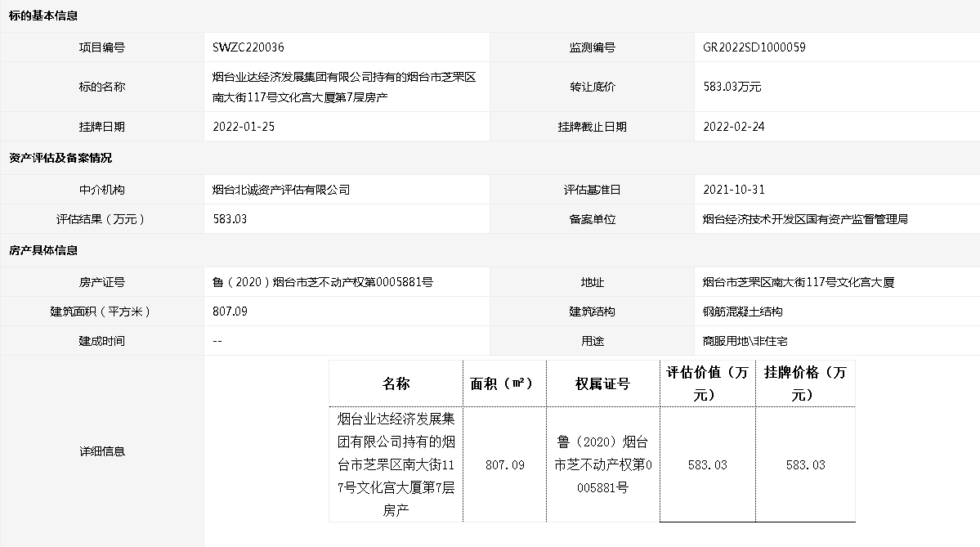Click the usage value 商服用地\非住宅
Viewport: 980px width, 547px height.
coord(745,341)
